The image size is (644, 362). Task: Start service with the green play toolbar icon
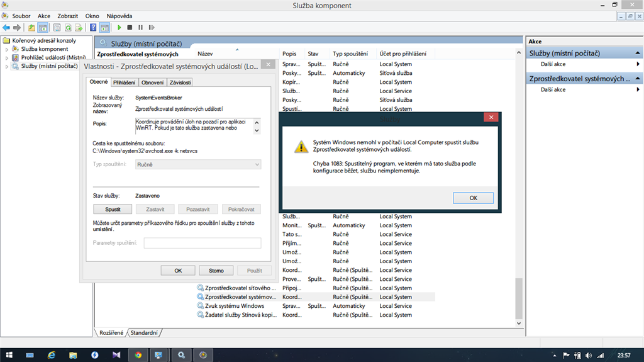119,28
